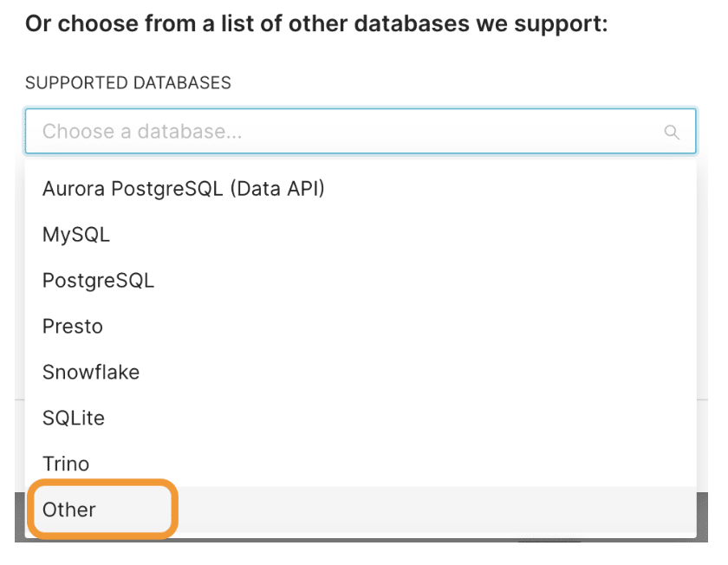Choose SQLite from the list
This screenshot has width=728, height=565.
(361, 418)
